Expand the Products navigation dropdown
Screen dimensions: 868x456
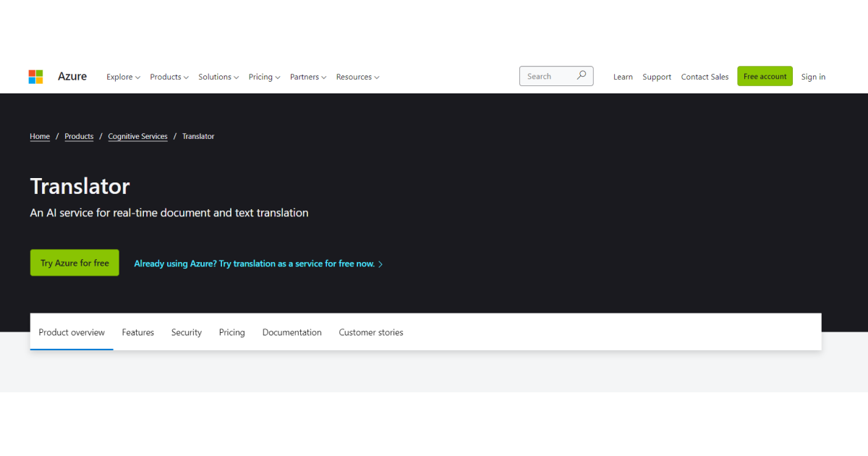(169, 77)
